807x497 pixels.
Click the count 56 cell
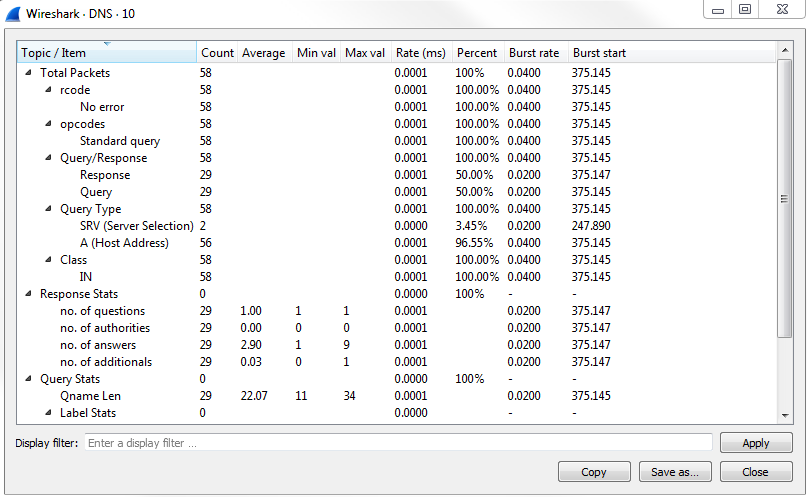tap(206, 242)
